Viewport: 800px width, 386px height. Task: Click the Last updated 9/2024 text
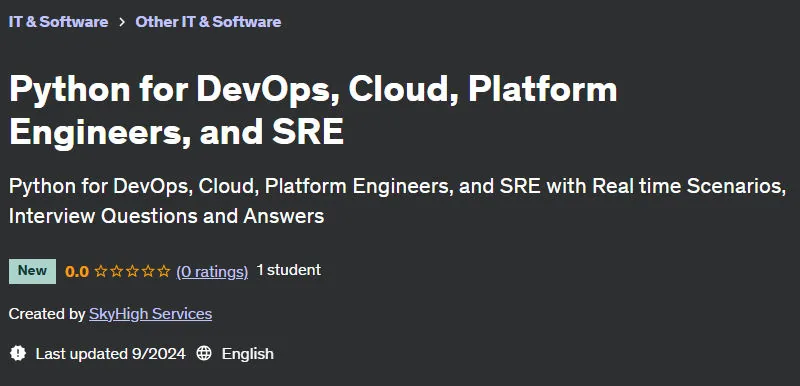(x=111, y=354)
